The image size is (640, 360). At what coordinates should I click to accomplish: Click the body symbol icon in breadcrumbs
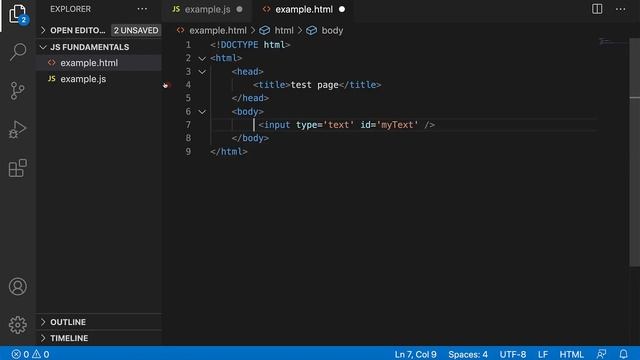pos(311,31)
